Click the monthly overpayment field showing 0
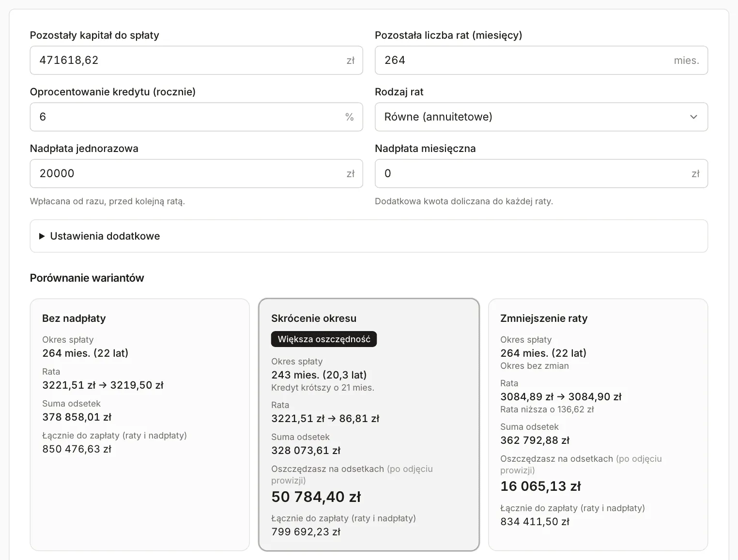Viewport: 738px width, 560px height. 541,173
